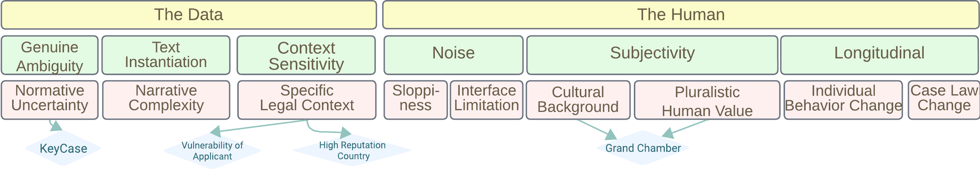This screenshot has height=169, width=980.
Task: Select the "Grand Chamber" diamond node
Action: click(643, 148)
